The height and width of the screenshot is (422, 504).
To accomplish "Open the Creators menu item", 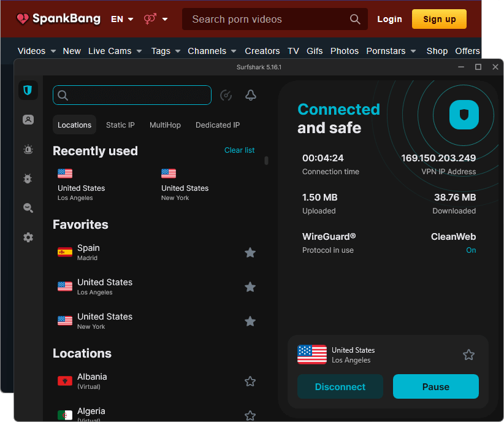I will [x=262, y=51].
